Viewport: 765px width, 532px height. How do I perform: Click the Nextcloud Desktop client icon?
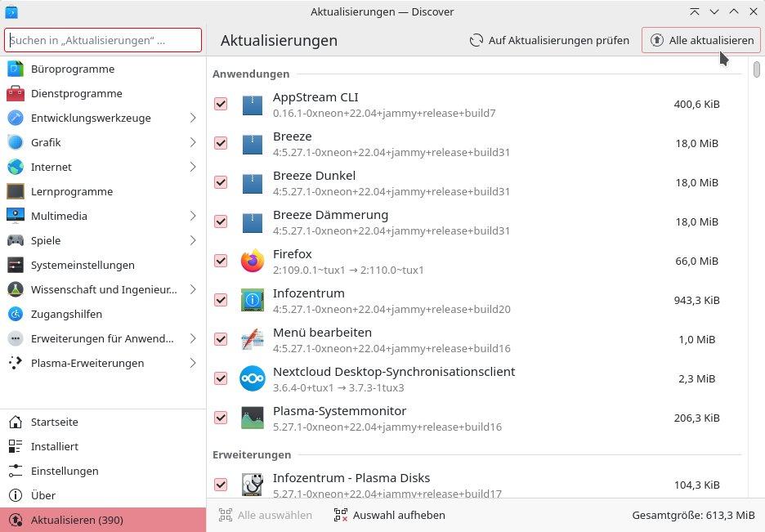click(253, 379)
